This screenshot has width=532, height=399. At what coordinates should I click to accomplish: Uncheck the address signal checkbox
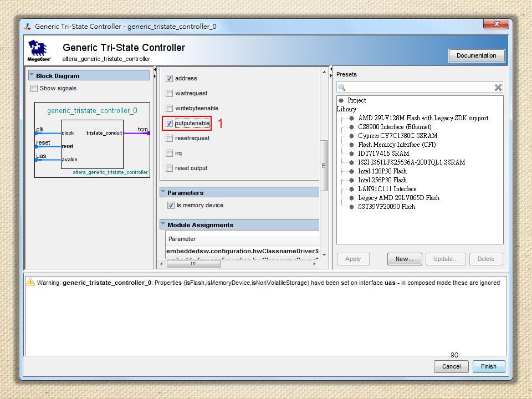(x=170, y=78)
